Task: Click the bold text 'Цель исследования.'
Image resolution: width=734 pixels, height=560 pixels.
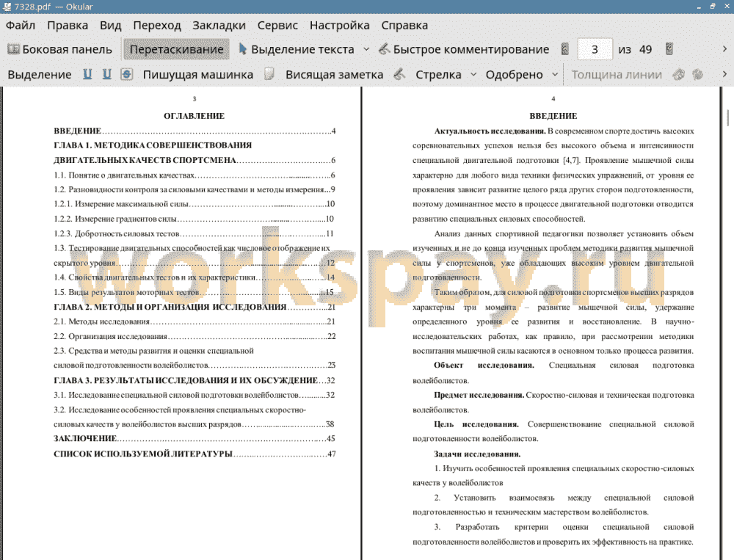Action: (x=476, y=425)
